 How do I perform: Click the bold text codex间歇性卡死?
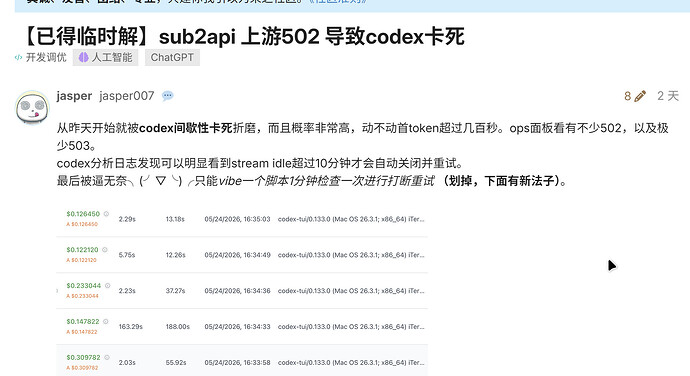pos(186,128)
